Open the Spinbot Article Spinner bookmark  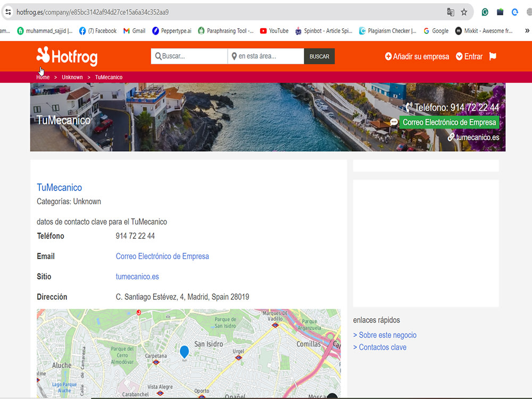coord(323,31)
